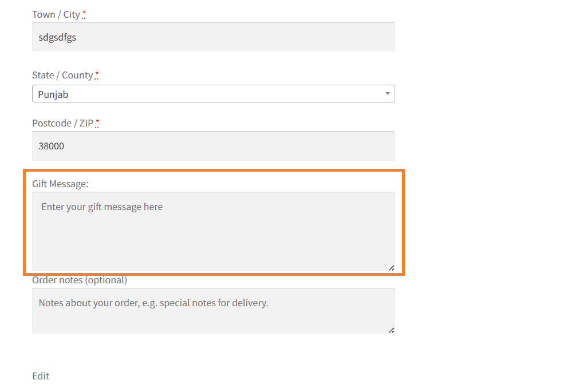Click the resize handle of Order notes box
This screenshot has width=579, height=392.
pyautogui.click(x=391, y=330)
